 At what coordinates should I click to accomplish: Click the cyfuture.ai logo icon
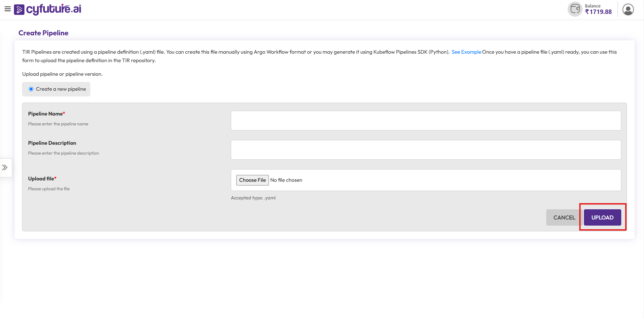(19, 10)
